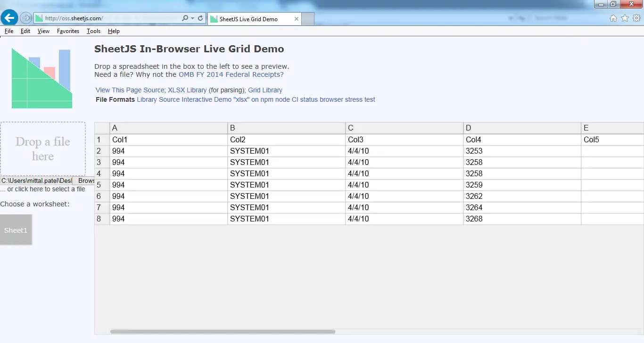
Task: Click the 4/4/10 cell in row 4
Action: point(405,174)
